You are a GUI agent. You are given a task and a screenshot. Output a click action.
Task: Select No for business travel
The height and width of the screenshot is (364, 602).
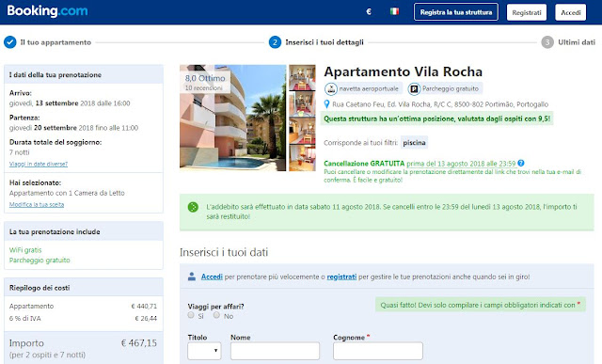(x=216, y=315)
